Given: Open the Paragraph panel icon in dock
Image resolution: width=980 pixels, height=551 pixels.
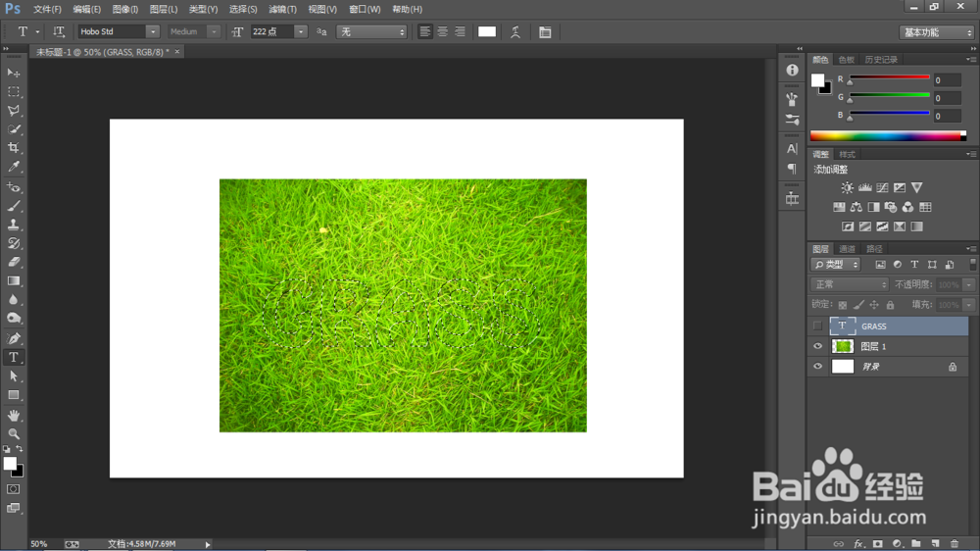Looking at the screenshot, I should 792,169.
